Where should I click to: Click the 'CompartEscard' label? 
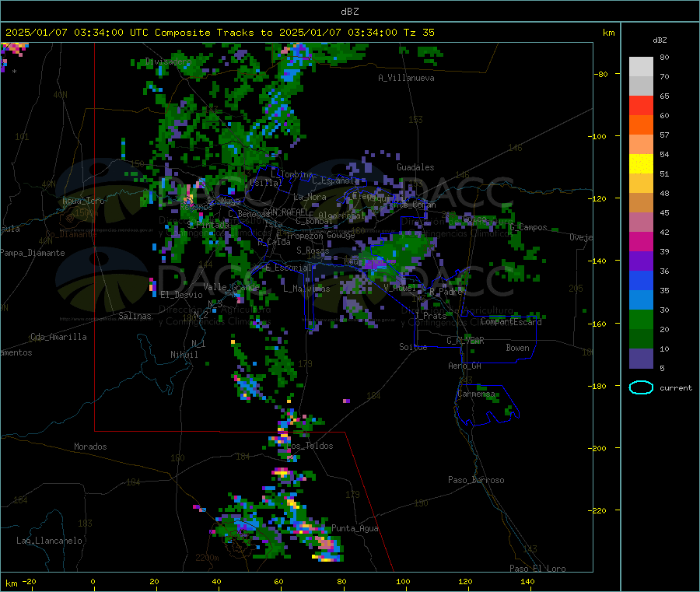511,321
